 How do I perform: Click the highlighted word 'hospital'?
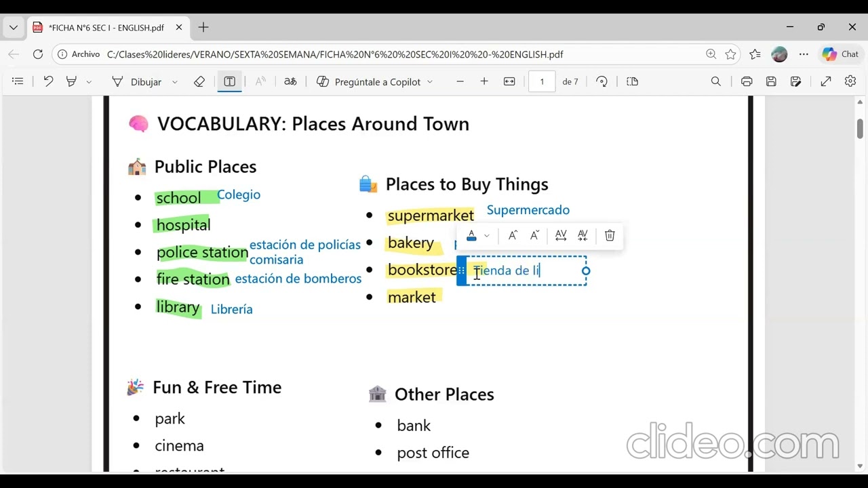183,224
